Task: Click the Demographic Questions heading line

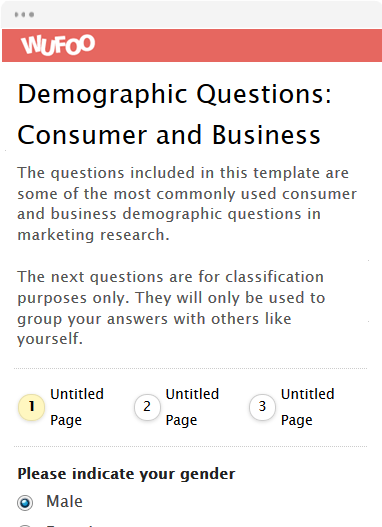Action: coord(174,94)
